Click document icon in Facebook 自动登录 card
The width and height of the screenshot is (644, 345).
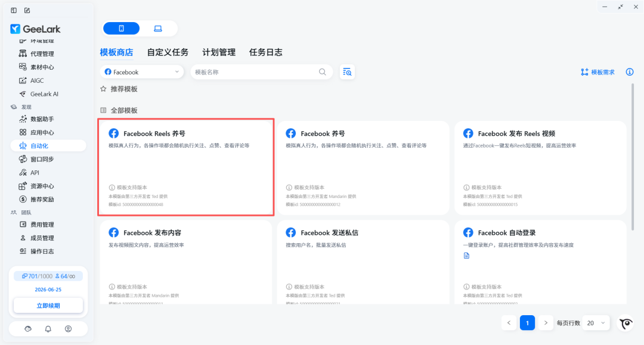[x=466, y=256]
